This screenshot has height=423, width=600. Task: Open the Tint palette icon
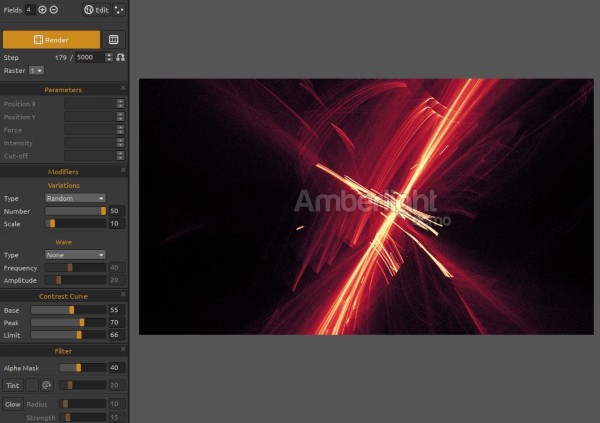click(x=47, y=385)
